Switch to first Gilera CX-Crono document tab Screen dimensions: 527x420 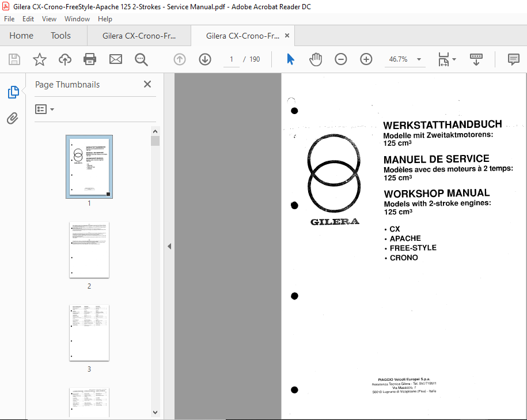(x=139, y=36)
